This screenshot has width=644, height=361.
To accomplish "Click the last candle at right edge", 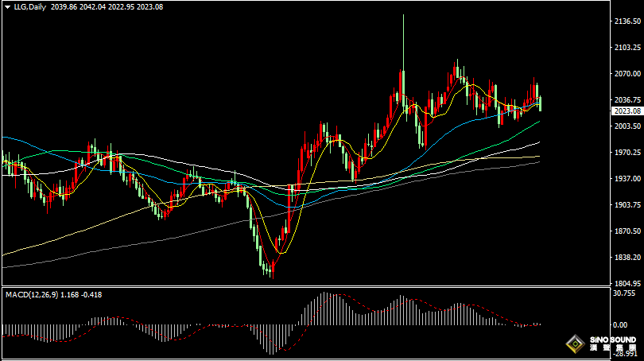I will pos(541,103).
